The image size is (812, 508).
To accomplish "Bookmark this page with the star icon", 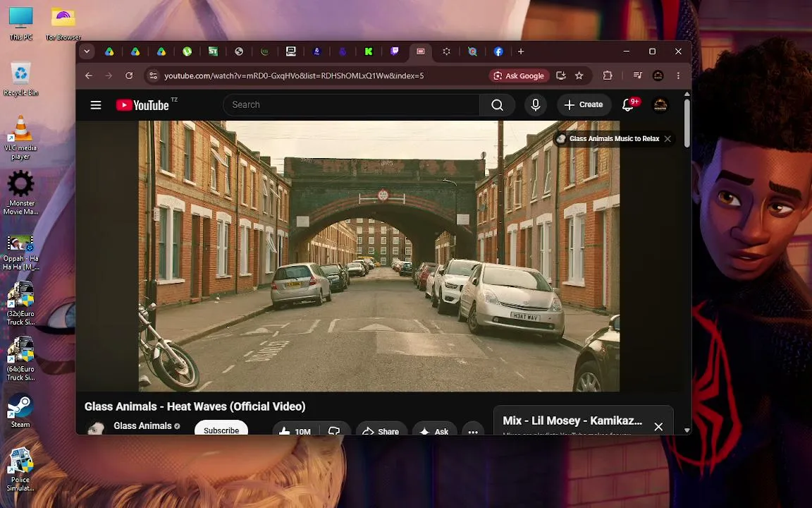I will pyautogui.click(x=579, y=75).
